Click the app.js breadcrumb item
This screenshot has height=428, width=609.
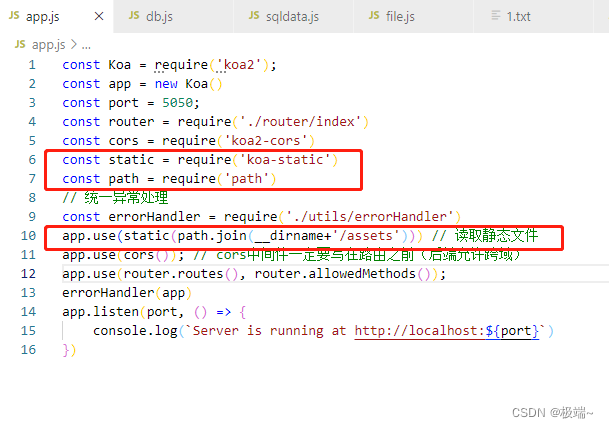pos(49,45)
